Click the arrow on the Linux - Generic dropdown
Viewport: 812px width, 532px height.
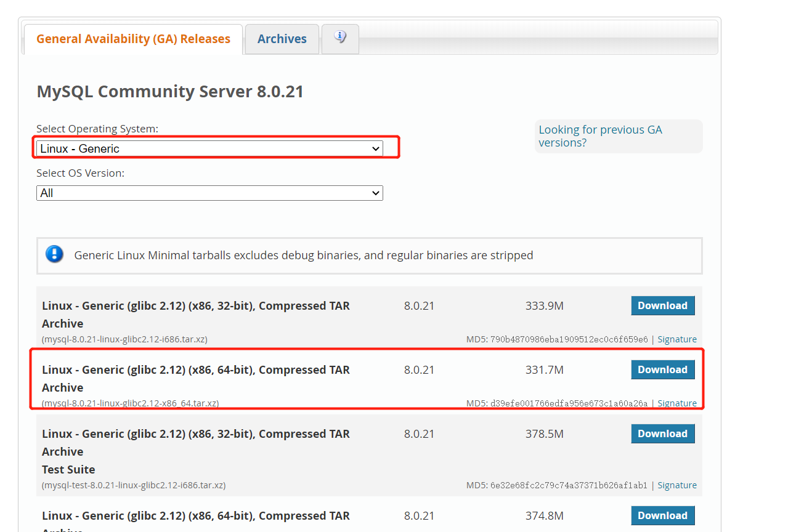pos(375,148)
